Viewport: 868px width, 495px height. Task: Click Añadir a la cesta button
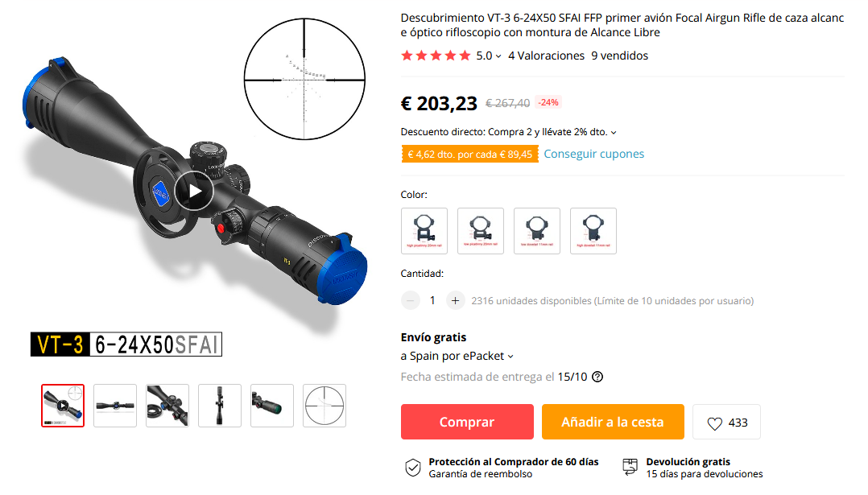coord(613,422)
